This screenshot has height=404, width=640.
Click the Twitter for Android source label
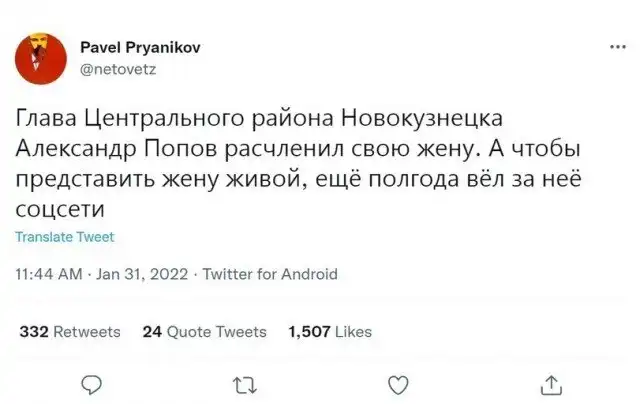(x=270, y=274)
